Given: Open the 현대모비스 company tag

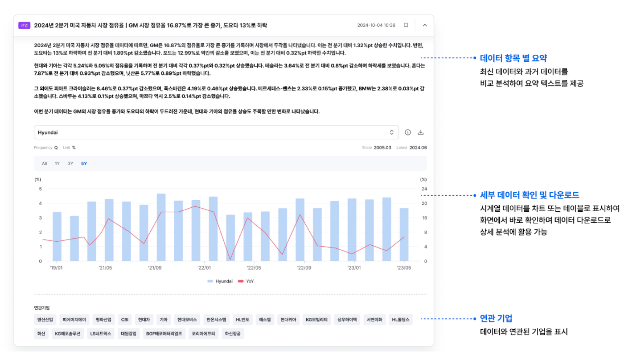Looking at the screenshot, I should pos(187,319).
